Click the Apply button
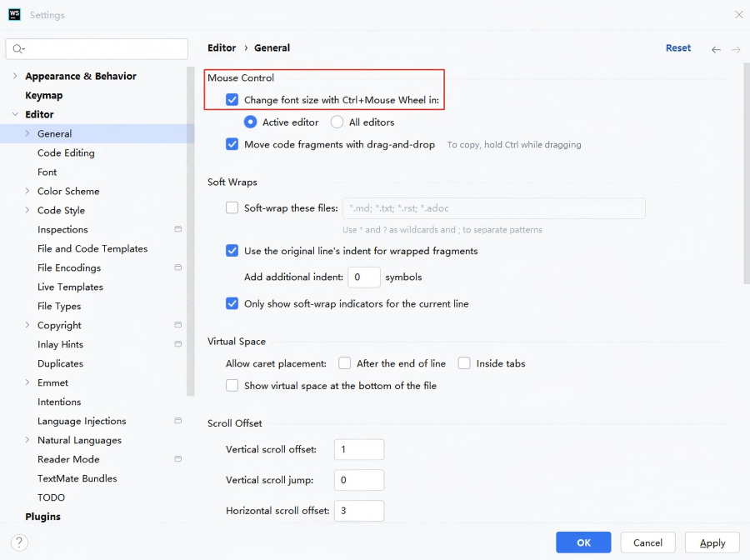 (x=712, y=542)
